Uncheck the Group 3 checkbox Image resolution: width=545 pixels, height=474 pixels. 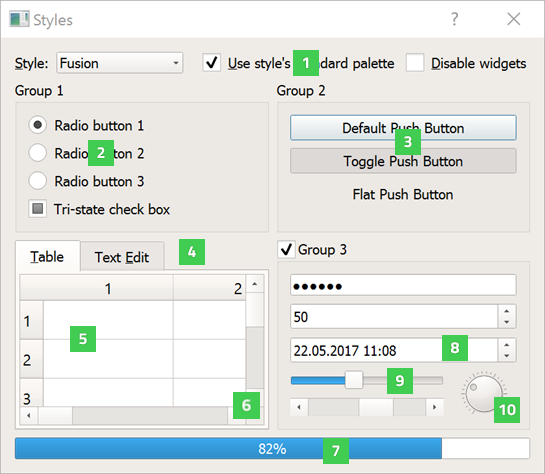coord(286,250)
